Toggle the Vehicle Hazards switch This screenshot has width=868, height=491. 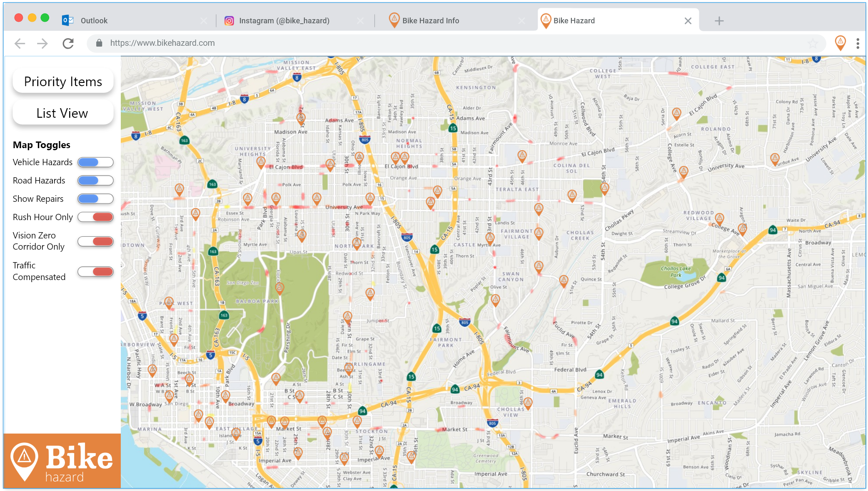tap(95, 162)
